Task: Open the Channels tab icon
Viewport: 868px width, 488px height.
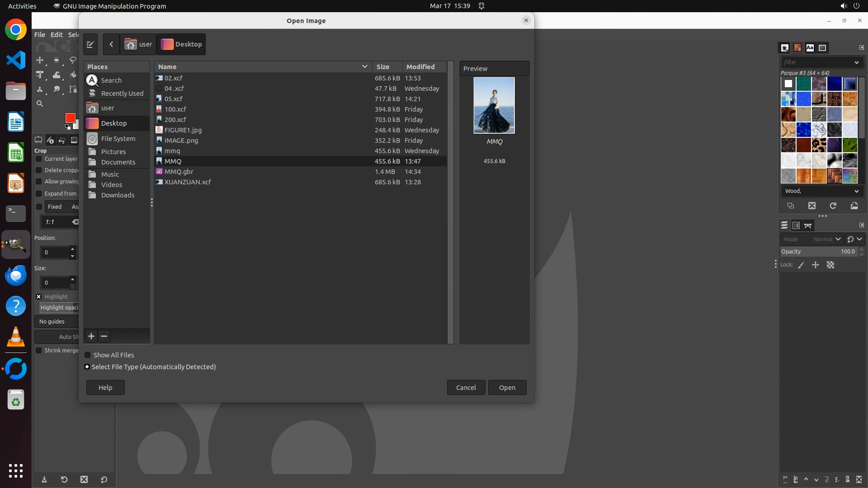Action: 796,225
